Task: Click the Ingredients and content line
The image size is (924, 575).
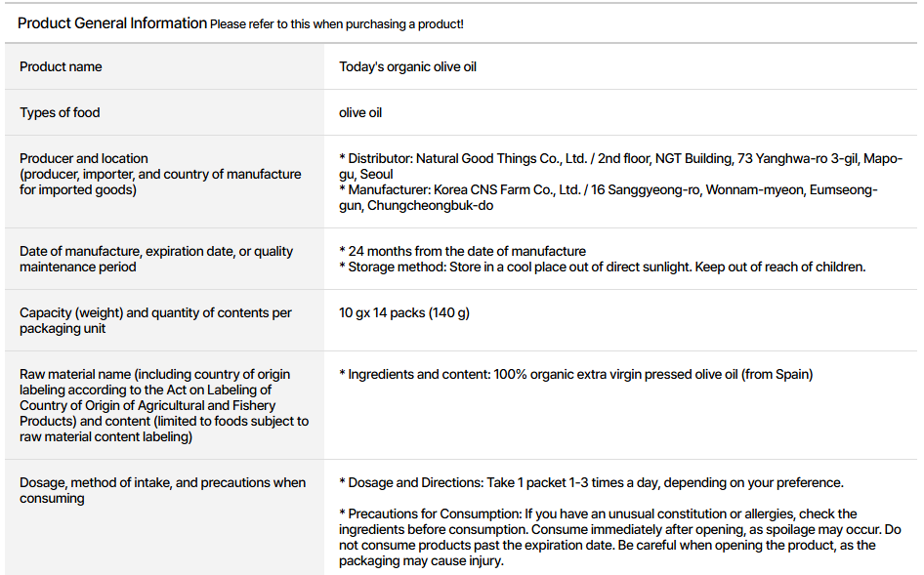Action: (x=575, y=375)
